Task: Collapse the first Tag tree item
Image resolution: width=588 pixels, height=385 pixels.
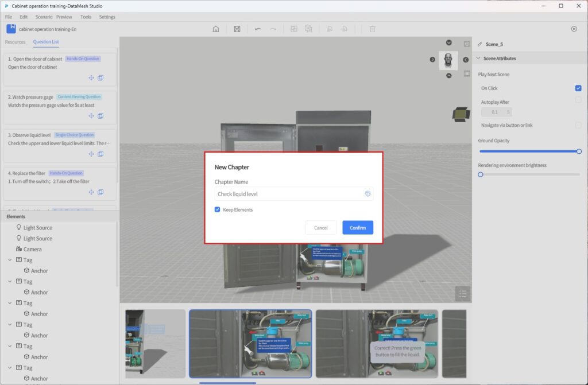Action: pos(10,260)
